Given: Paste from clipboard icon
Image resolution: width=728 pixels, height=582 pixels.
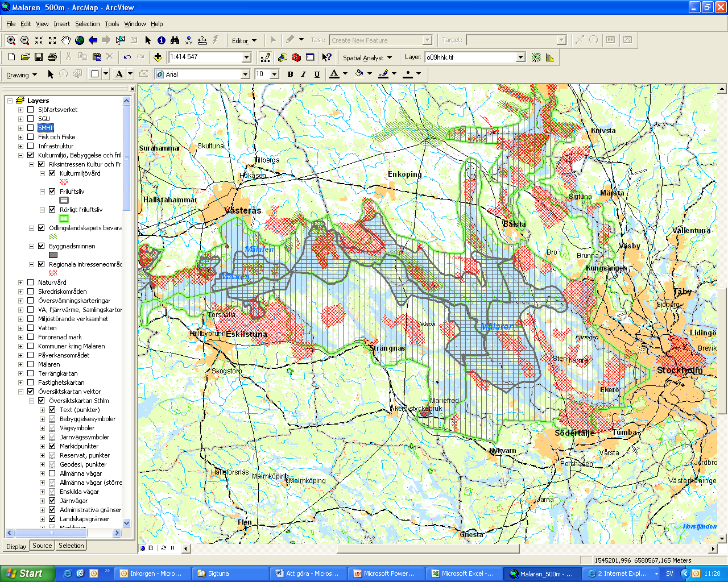Looking at the screenshot, I should [x=96, y=57].
